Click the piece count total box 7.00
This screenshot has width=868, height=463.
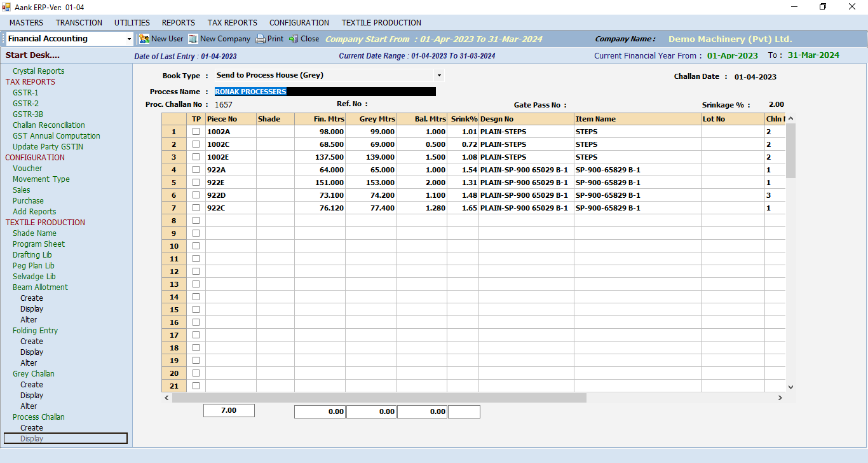coord(229,411)
